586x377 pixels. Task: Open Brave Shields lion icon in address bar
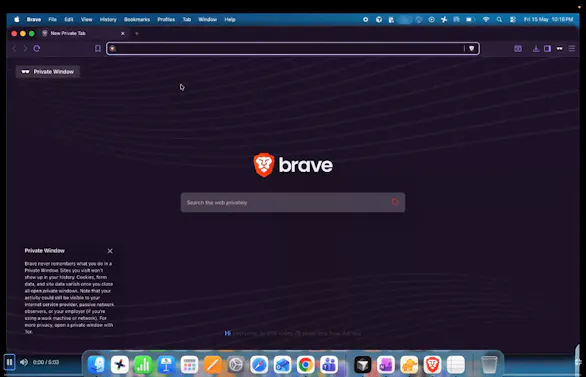(472, 49)
